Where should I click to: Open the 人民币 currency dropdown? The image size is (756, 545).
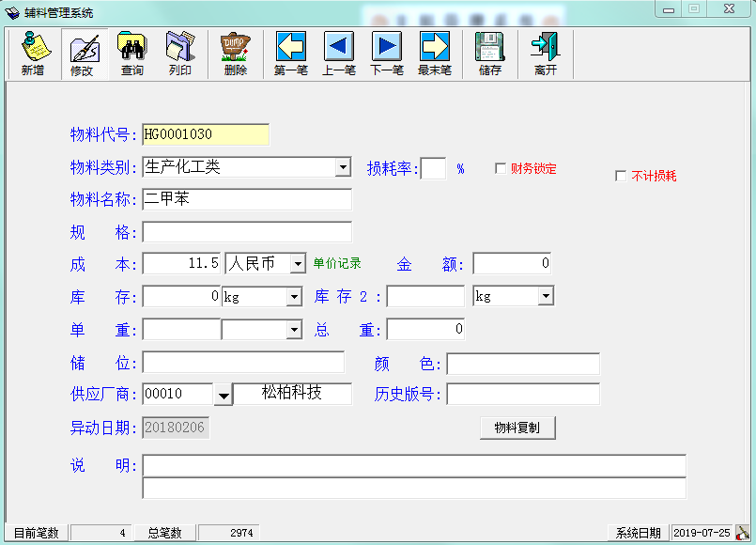[298, 264]
